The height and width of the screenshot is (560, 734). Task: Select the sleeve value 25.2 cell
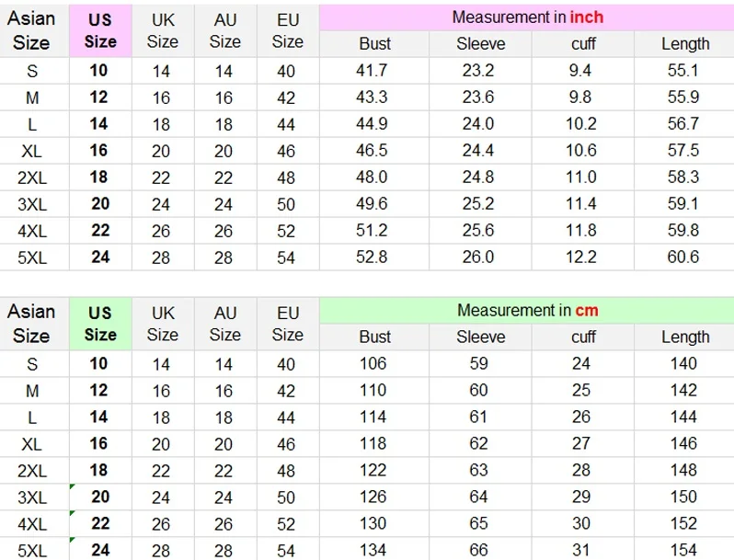[x=480, y=204]
